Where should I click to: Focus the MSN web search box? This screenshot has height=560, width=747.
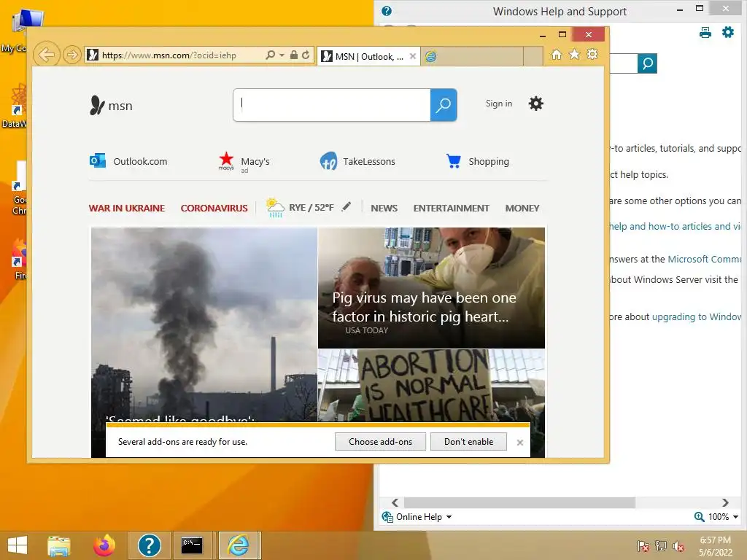tap(332, 105)
